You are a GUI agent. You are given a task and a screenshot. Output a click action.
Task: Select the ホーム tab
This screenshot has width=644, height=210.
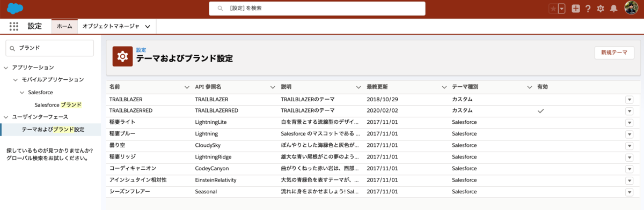pyautogui.click(x=64, y=26)
